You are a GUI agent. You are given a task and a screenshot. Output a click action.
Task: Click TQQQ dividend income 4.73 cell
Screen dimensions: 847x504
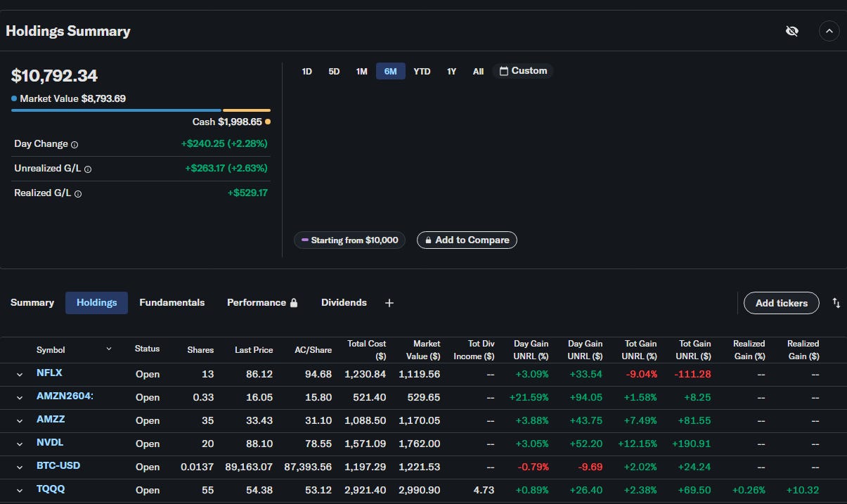(x=484, y=491)
